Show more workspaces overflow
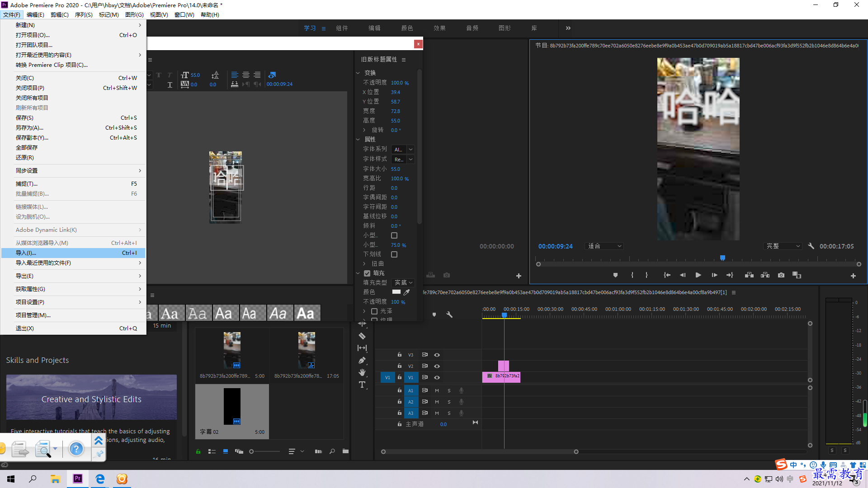Image resolution: width=868 pixels, height=488 pixels. [x=568, y=28]
